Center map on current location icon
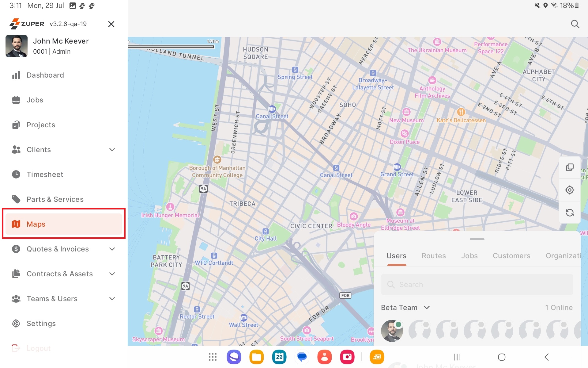 [570, 190]
